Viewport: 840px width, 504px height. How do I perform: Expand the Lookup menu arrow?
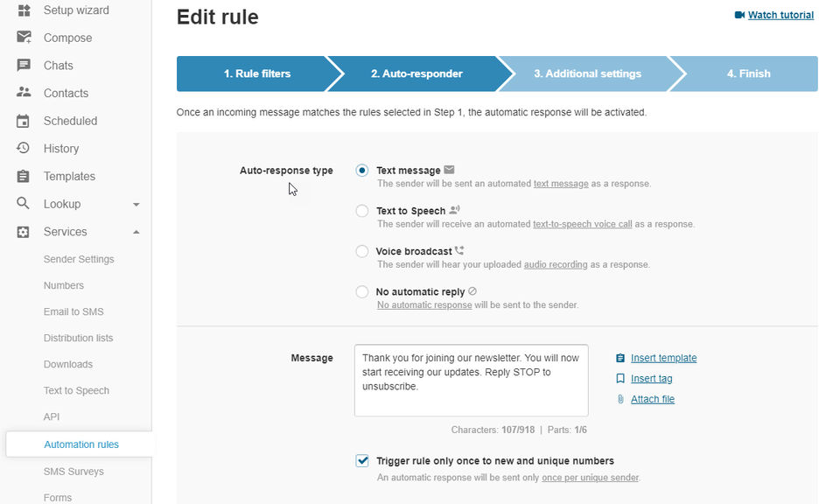click(136, 205)
